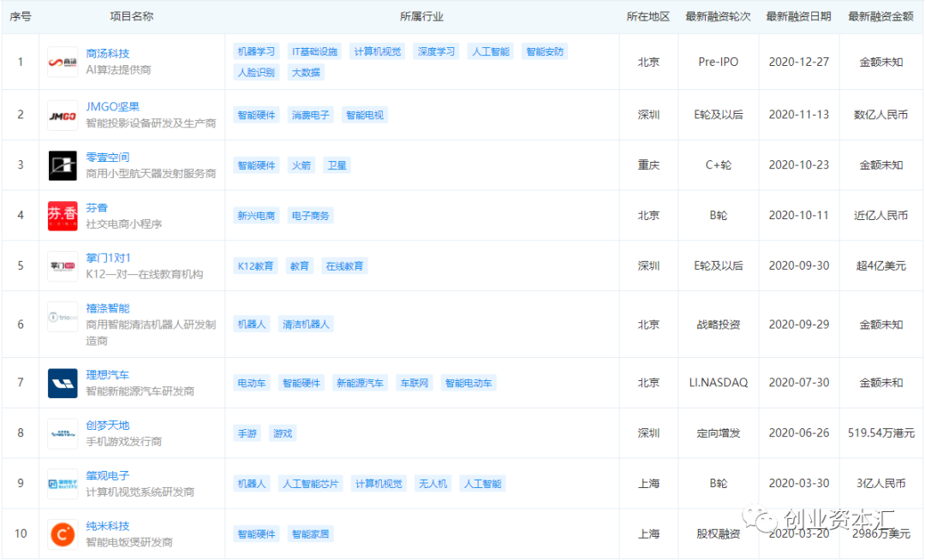Click the red 芬香 logo icon
The width and height of the screenshot is (925, 560).
63,216
